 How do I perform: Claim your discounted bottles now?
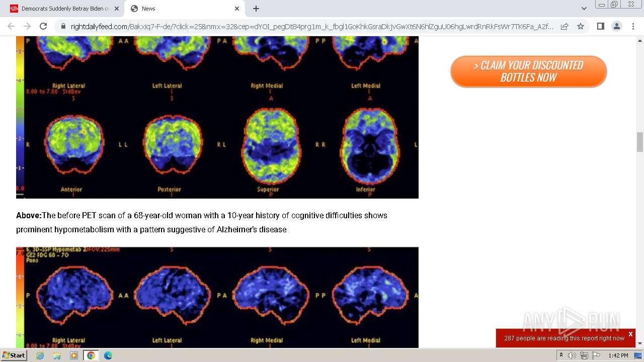coord(528,71)
